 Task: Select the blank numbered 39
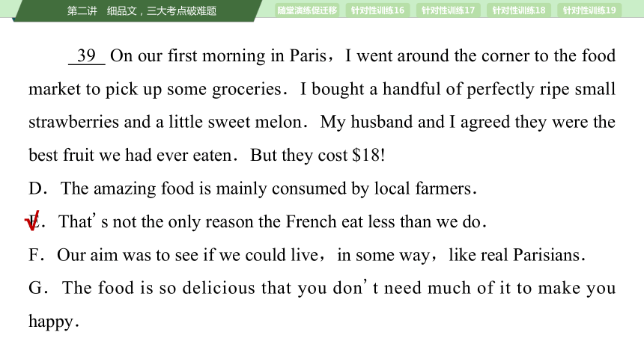pos(87,56)
